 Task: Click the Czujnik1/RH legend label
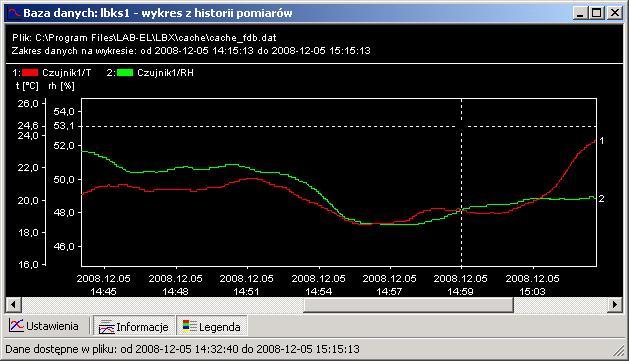[165, 73]
